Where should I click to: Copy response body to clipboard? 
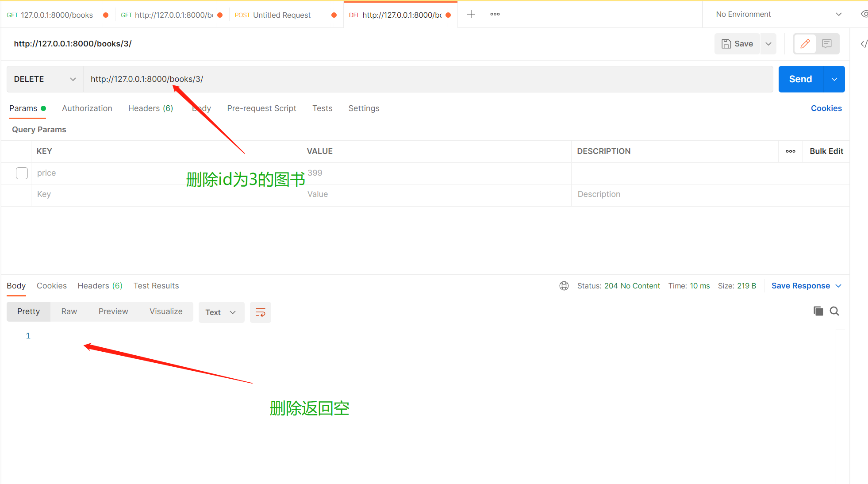pos(818,311)
